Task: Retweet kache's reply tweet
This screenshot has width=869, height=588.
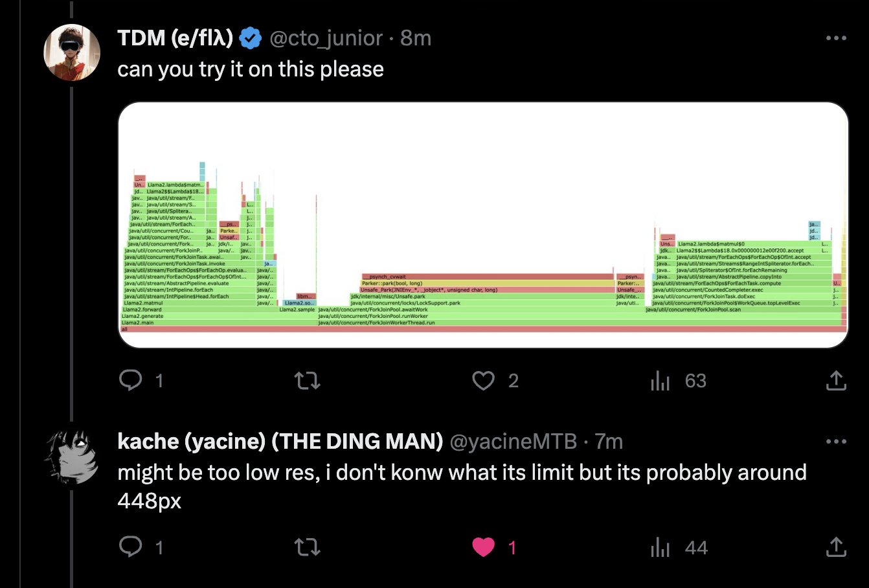Action: [307, 548]
